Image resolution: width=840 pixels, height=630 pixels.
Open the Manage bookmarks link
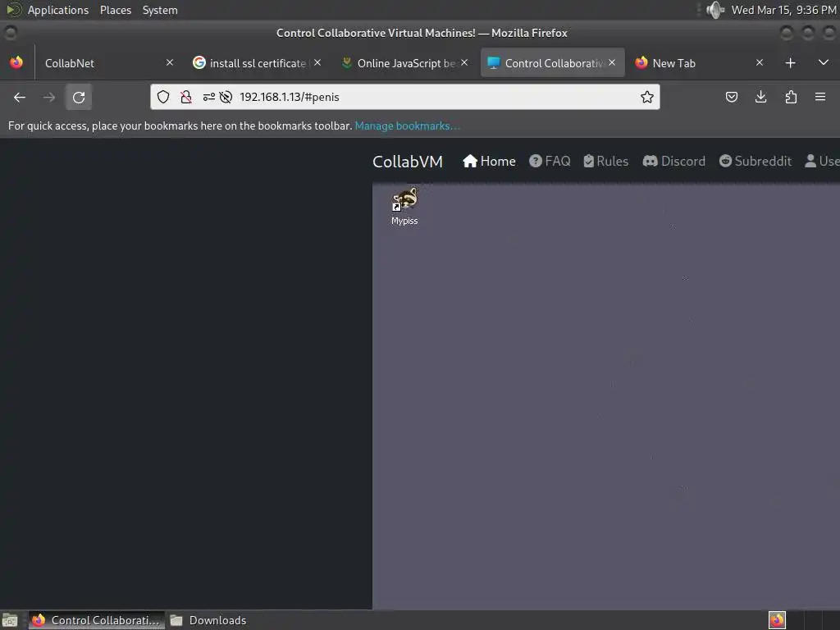click(x=407, y=126)
